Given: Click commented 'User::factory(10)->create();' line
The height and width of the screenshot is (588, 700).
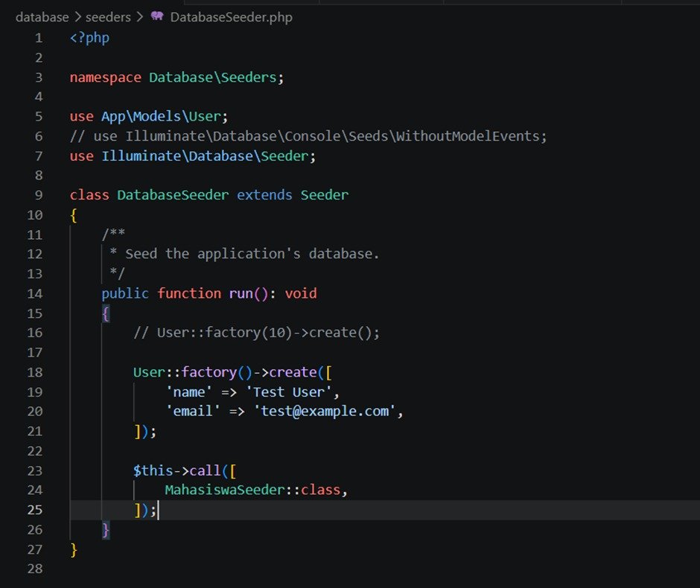Looking at the screenshot, I should click(257, 333).
